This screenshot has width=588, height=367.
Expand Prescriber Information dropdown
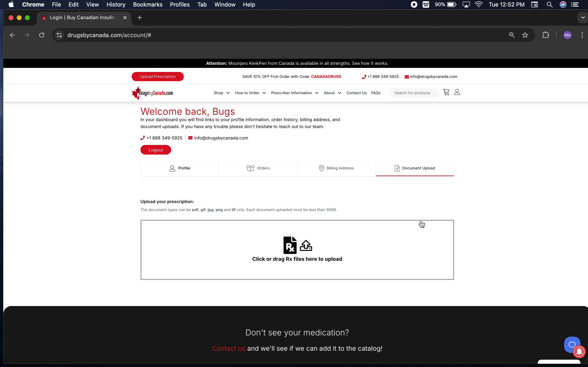click(294, 93)
